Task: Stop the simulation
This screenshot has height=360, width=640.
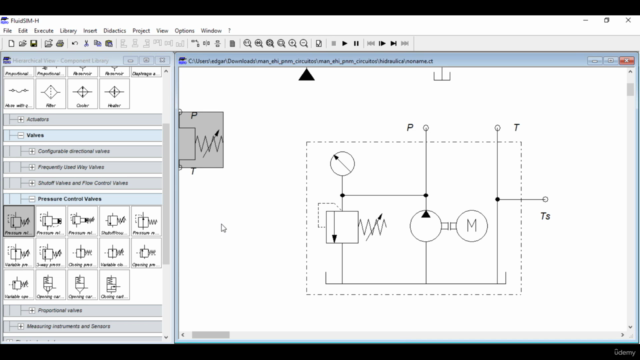Action: point(333,43)
